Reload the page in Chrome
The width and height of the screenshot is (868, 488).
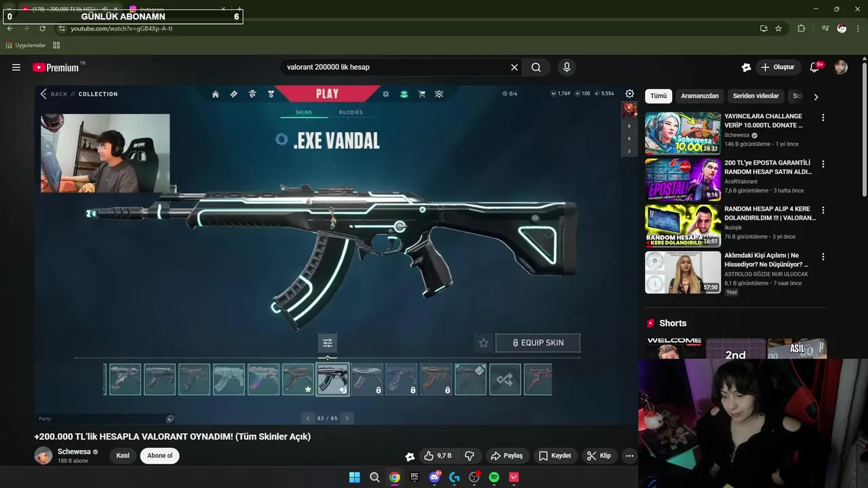pyautogui.click(x=42, y=28)
